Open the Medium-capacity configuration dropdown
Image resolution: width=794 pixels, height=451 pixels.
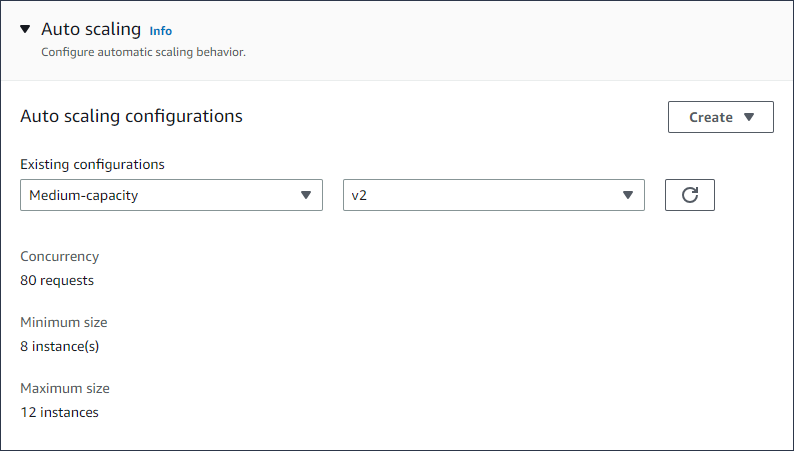pyautogui.click(x=171, y=195)
